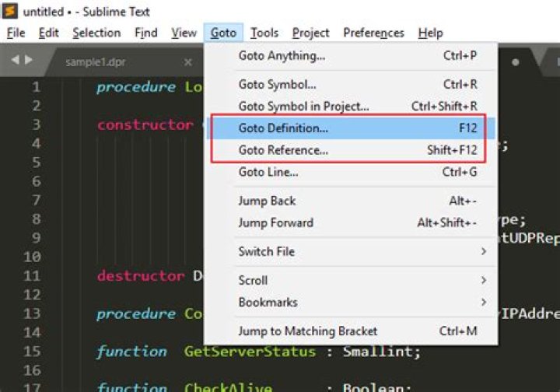Open the Tools menu
The image size is (560, 392).
(x=264, y=33)
